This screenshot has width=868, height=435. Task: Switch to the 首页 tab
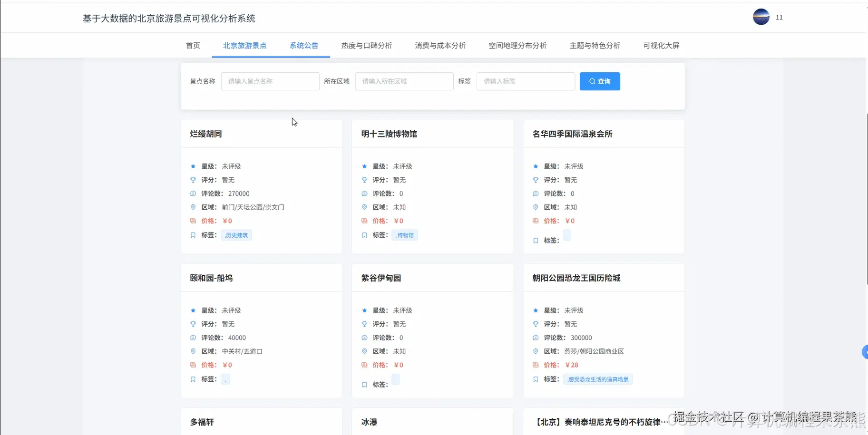coord(193,45)
